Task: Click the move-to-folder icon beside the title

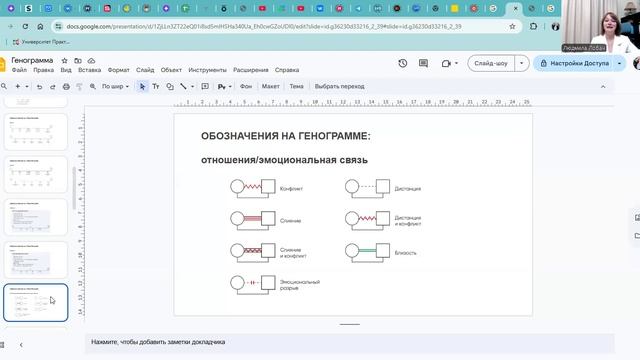Action: click(78, 60)
